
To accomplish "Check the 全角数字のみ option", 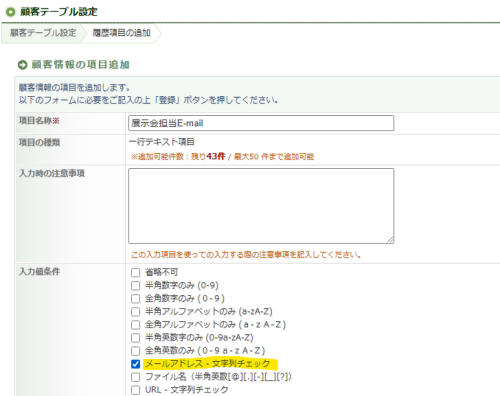I will (x=135, y=299).
